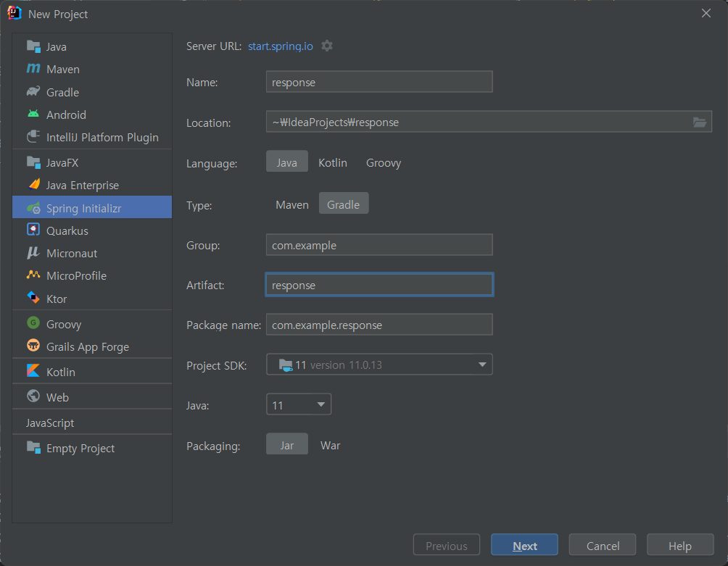Select the Java project type icon

tap(33, 46)
